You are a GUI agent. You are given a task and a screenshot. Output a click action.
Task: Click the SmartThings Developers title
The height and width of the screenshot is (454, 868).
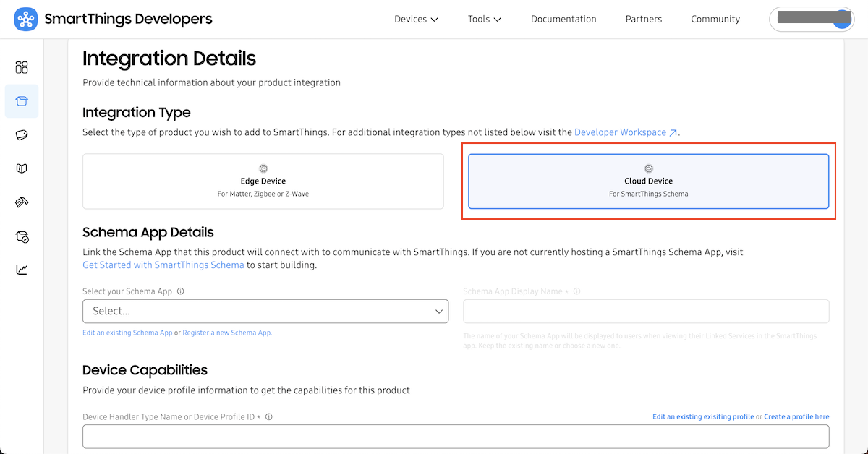(x=129, y=20)
